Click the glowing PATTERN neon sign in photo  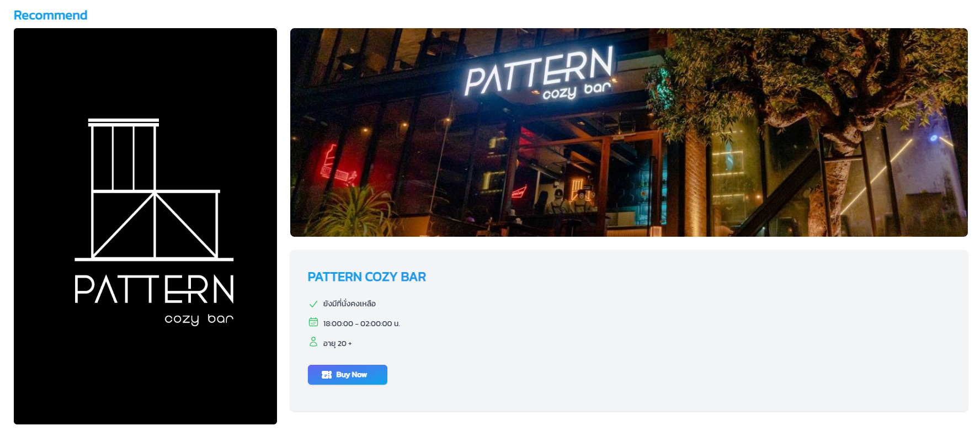539,73
